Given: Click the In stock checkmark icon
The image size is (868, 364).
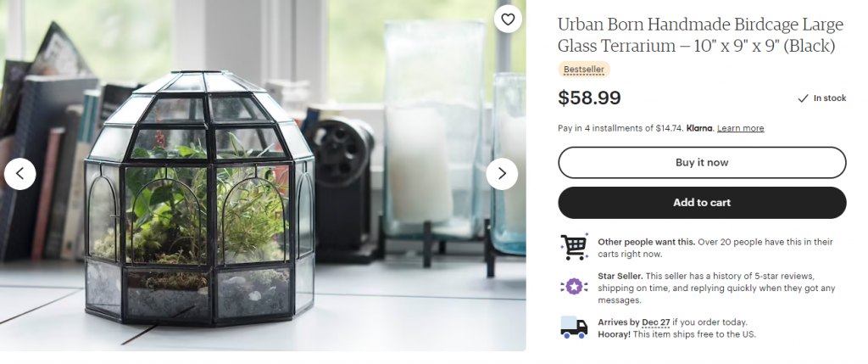Looking at the screenshot, I should [x=803, y=98].
